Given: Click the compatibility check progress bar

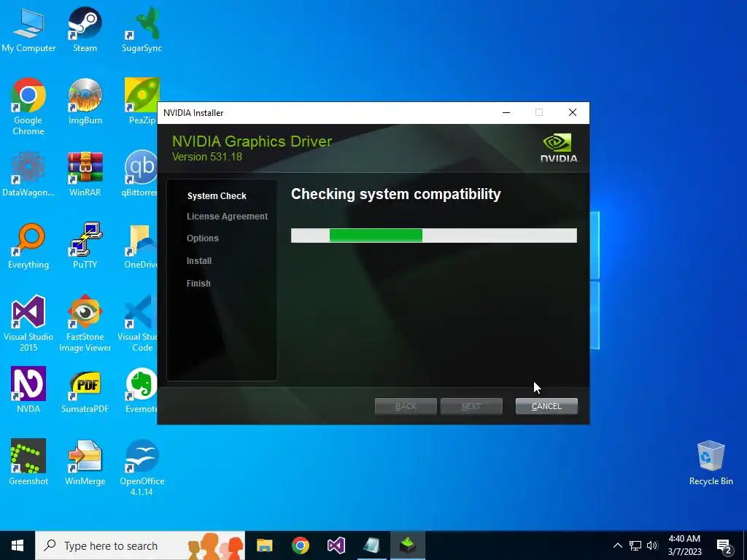Looking at the screenshot, I should pyautogui.click(x=434, y=236).
